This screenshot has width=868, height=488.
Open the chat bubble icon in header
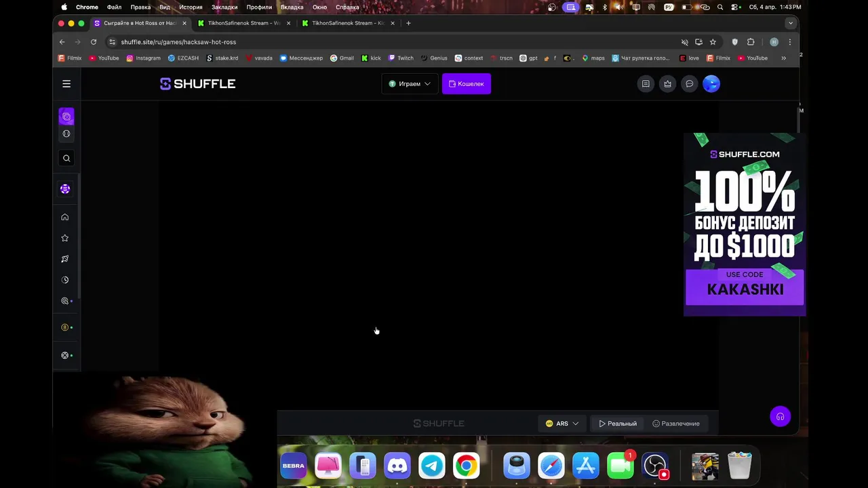tap(690, 84)
